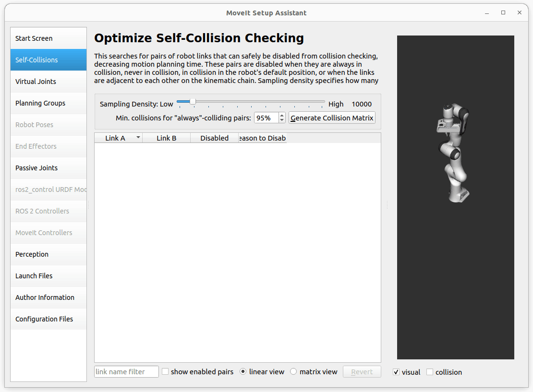Click Generate Collision Matrix button
This screenshot has height=392, width=533.
click(332, 118)
